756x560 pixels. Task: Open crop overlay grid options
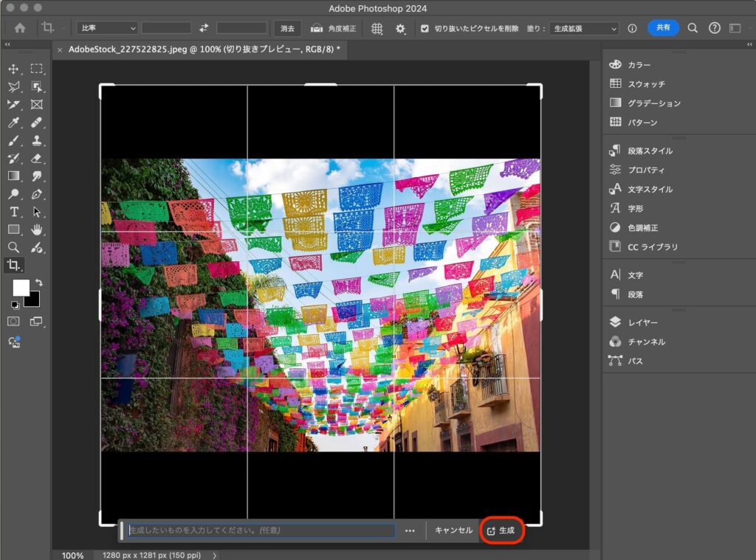(x=377, y=28)
